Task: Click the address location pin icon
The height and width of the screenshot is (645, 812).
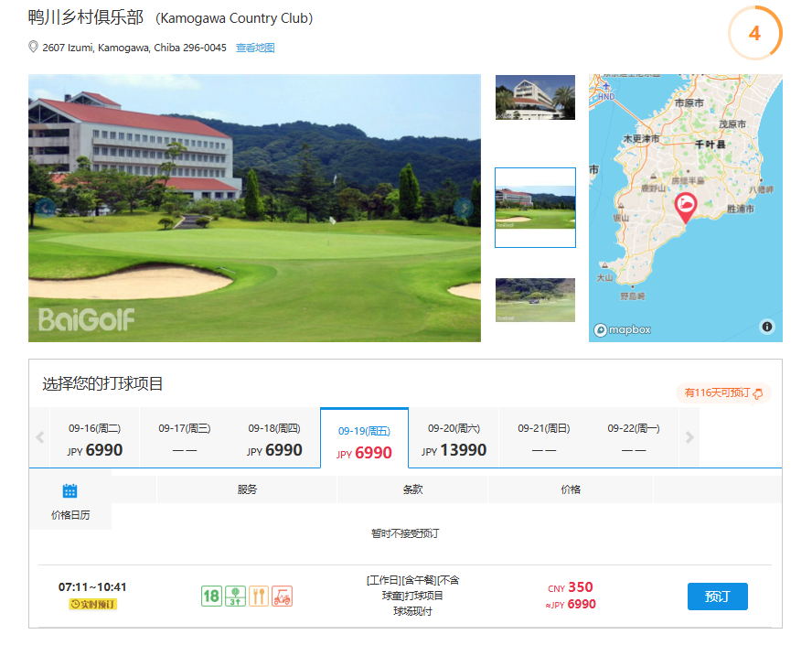Action: tap(34, 47)
